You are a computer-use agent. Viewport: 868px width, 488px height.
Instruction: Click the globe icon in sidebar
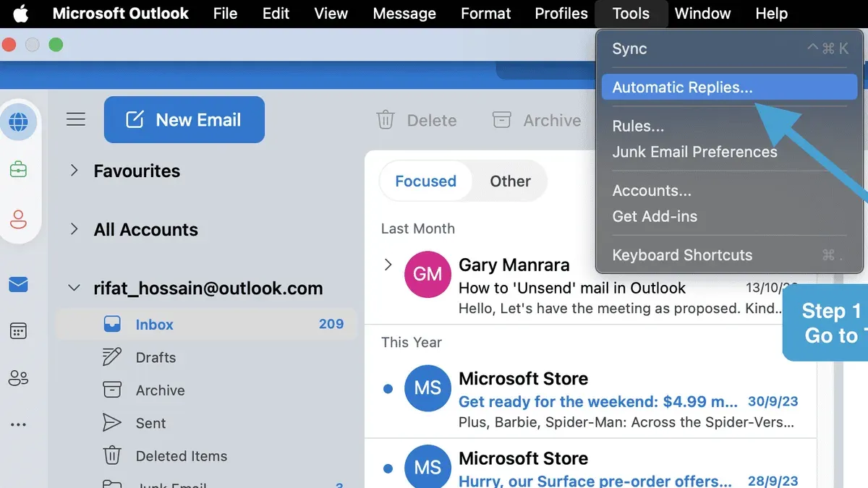pyautogui.click(x=18, y=121)
